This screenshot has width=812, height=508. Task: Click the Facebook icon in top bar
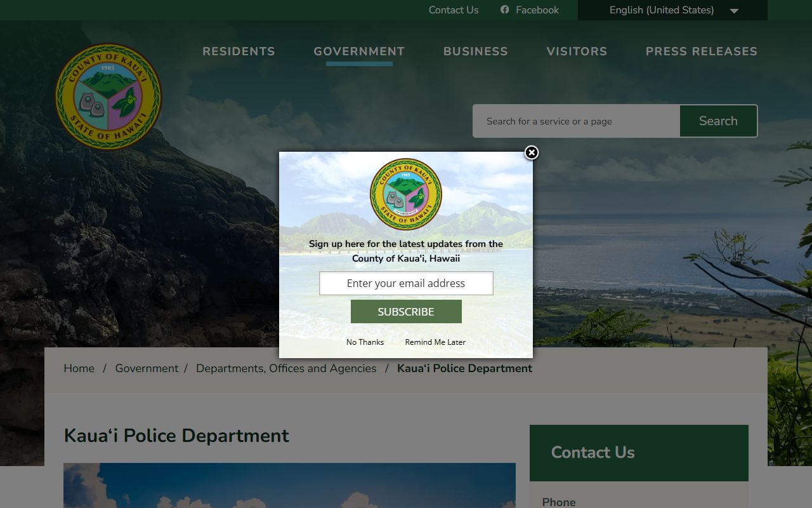pyautogui.click(x=505, y=10)
